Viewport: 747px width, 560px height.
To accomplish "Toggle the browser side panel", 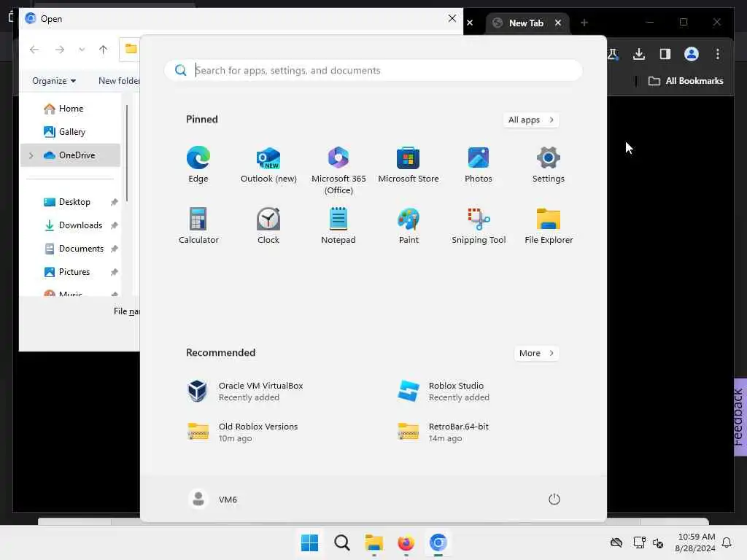I will [x=665, y=54].
